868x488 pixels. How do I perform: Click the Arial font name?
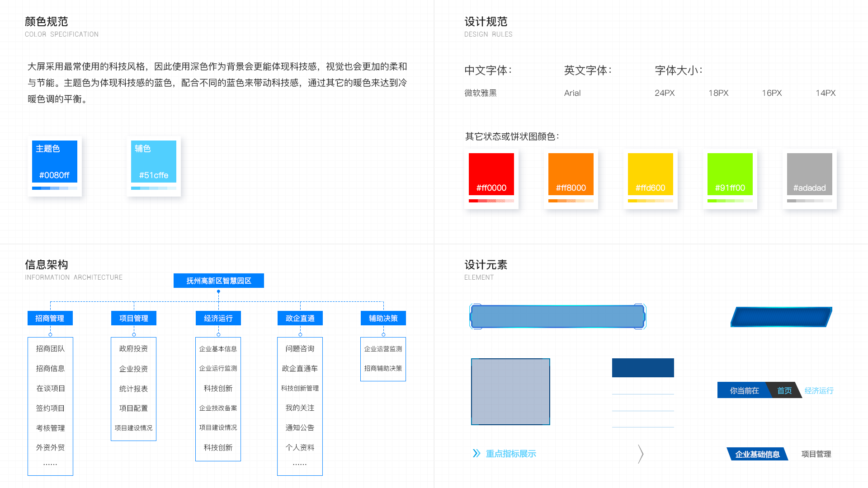coord(572,93)
